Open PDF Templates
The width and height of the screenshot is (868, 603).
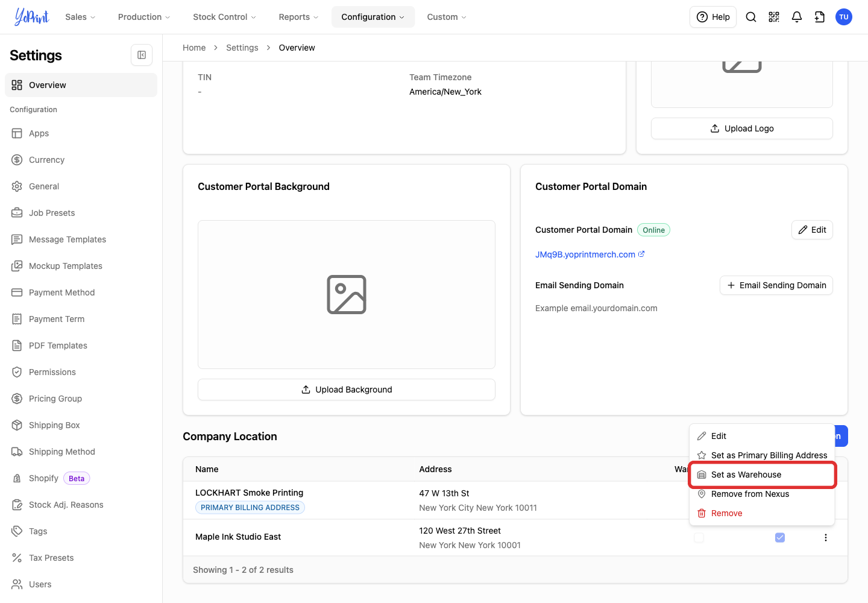pyautogui.click(x=81, y=346)
